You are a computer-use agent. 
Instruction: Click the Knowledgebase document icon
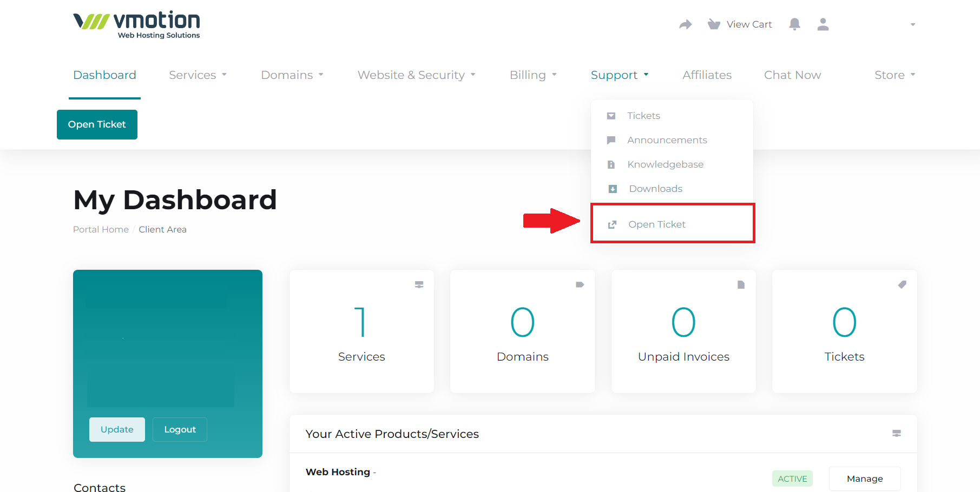click(611, 164)
